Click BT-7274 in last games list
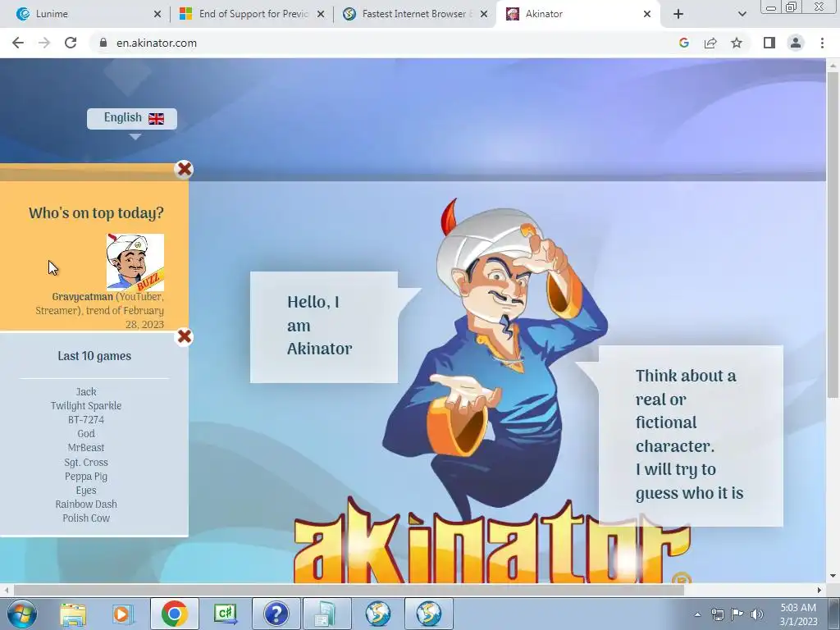 point(85,419)
